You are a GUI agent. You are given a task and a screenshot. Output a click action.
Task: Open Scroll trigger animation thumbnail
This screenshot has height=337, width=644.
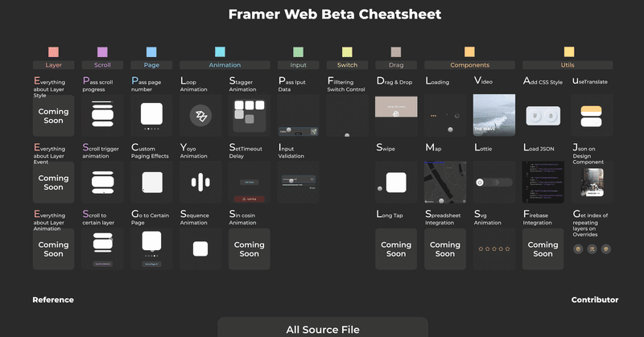(102, 183)
